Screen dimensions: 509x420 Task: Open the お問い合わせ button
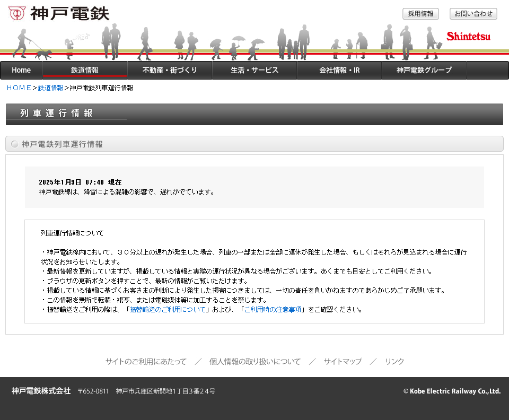pyautogui.click(x=473, y=14)
